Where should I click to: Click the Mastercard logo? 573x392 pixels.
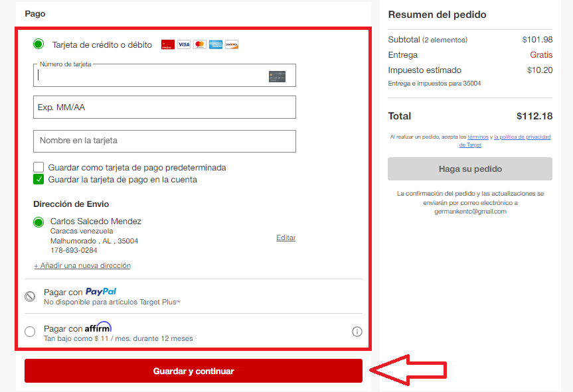[x=200, y=44]
